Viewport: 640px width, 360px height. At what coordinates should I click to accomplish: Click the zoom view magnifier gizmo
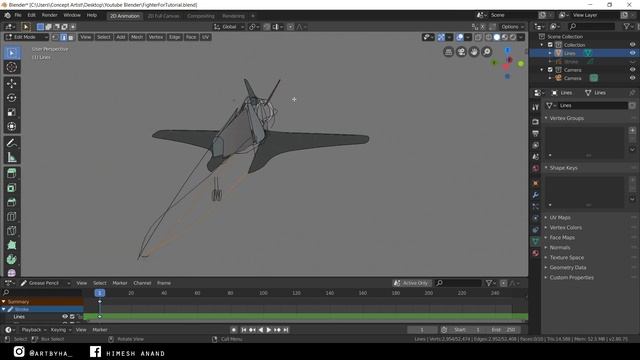[487, 52]
